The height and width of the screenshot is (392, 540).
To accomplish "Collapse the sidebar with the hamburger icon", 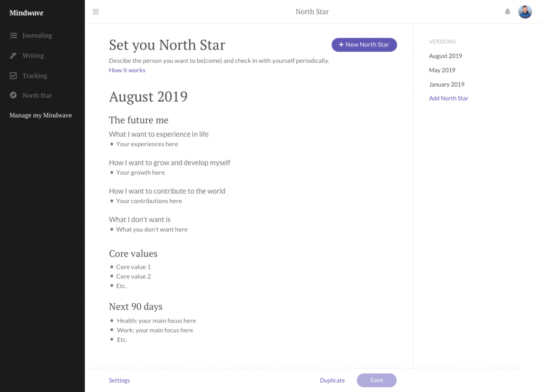I will point(95,11).
